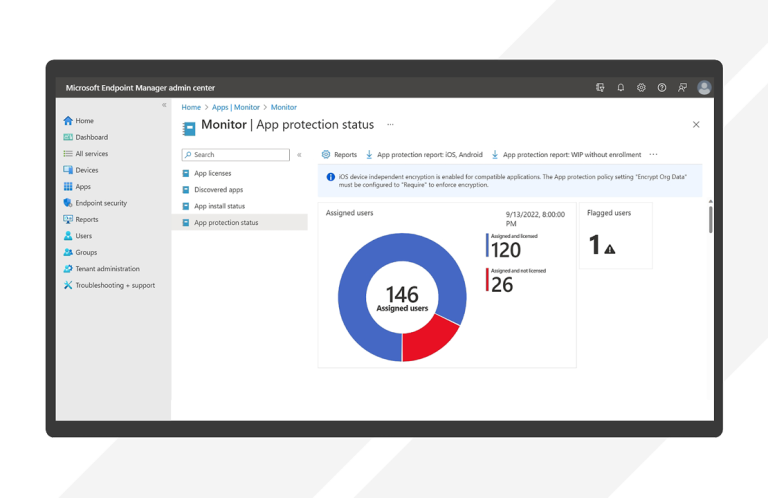The height and width of the screenshot is (498, 768).
Task: Click the Home breadcrumb link
Action: pyautogui.click(x=191, y=107)
